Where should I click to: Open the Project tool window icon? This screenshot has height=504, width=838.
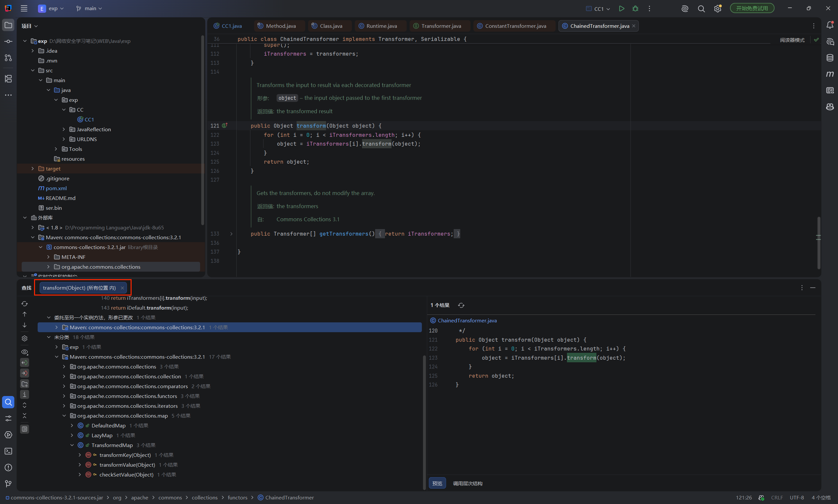(x=8, y=25)
